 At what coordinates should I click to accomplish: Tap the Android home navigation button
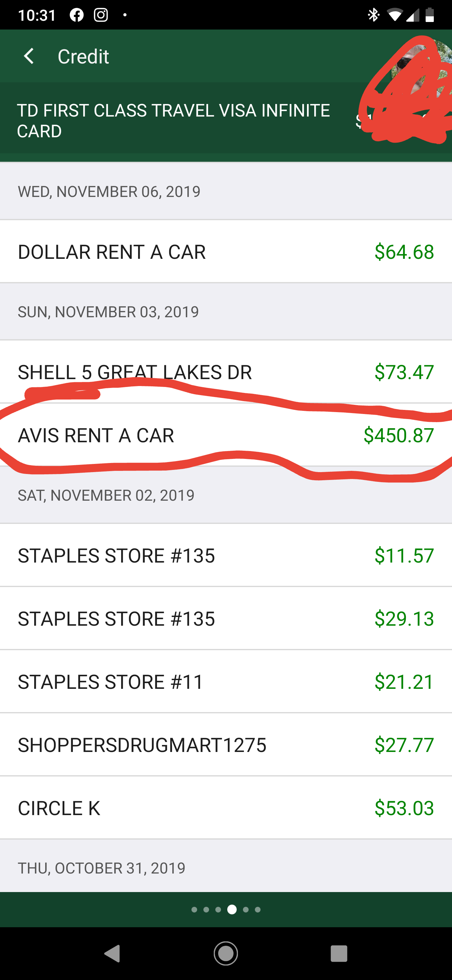click(x=226, y=953)
